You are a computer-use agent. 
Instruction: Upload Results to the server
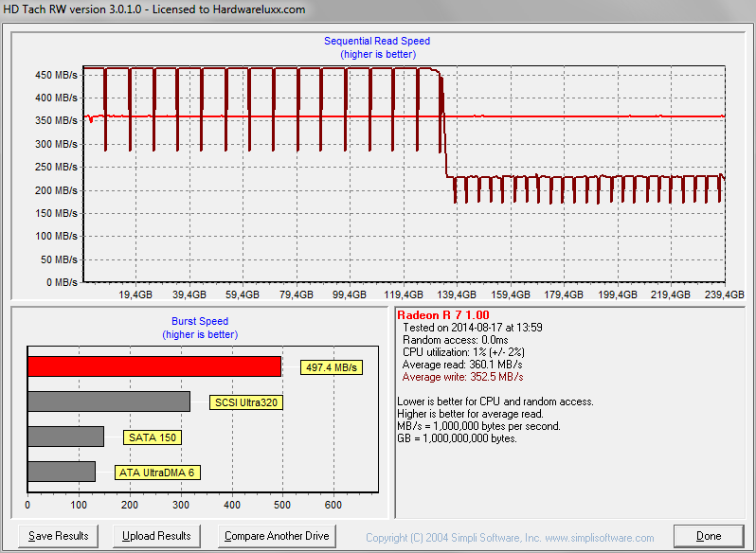[156, 536]
